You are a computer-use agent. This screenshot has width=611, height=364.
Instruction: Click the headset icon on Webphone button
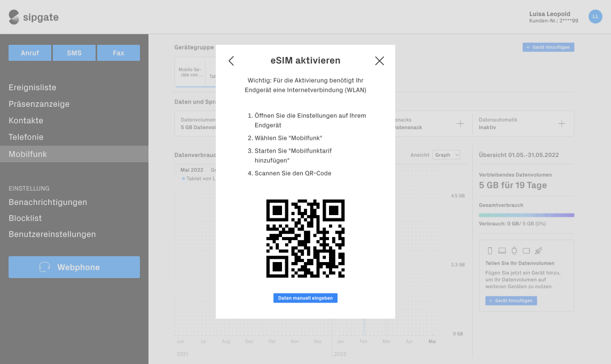[44, 267]
